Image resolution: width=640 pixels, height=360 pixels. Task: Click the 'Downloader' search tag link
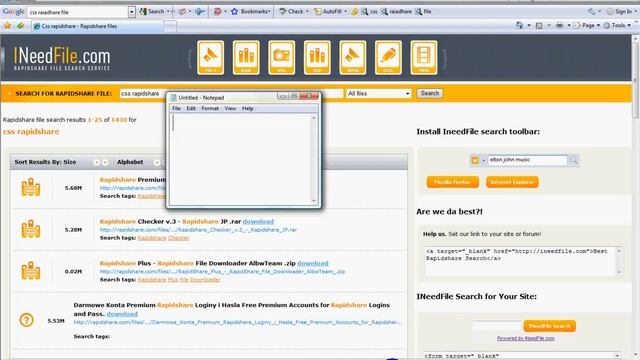click(x=205, y=280)
